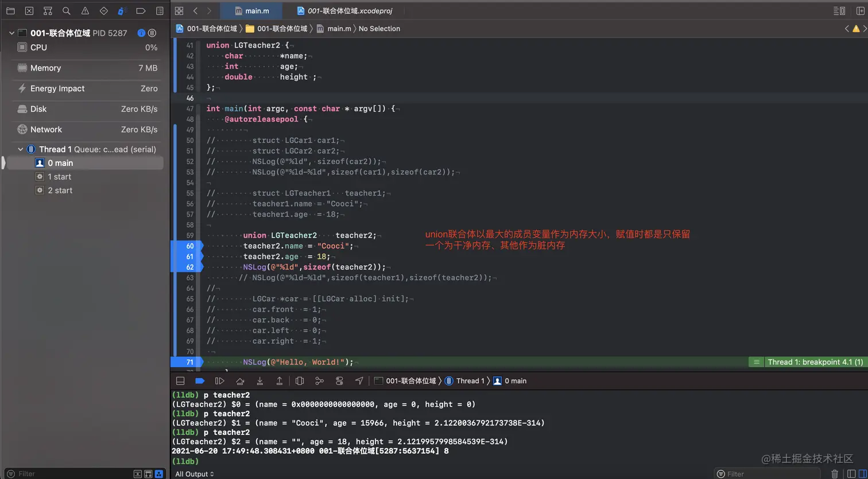Select the Memory gauge
The image size is (868, 479).
[x=87, y=68]
